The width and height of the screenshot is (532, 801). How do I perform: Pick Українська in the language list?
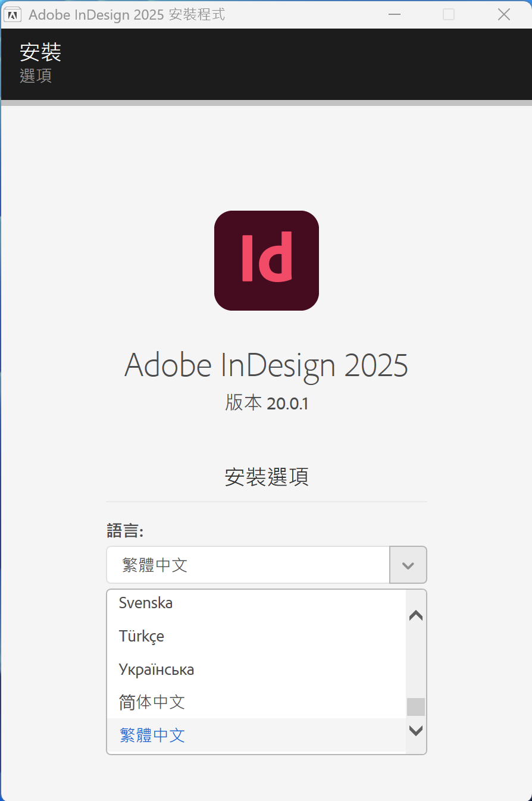point(157,669)
